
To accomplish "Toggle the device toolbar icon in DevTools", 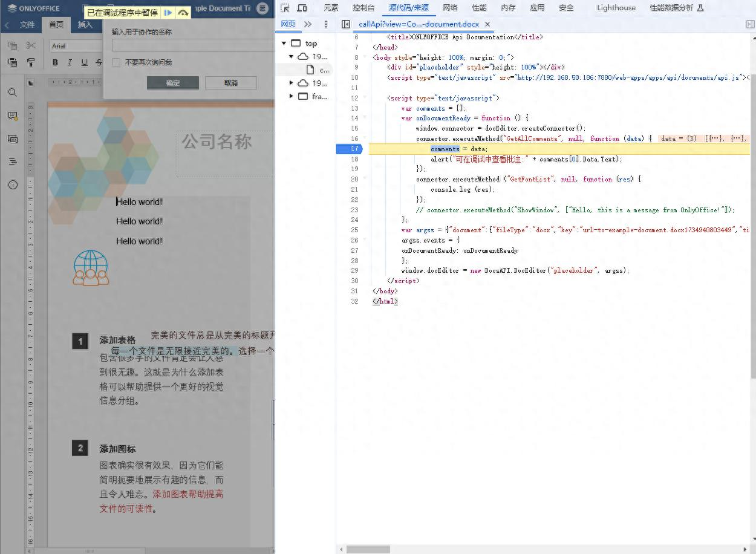I will pyautogui.click(x=302, y=8).
